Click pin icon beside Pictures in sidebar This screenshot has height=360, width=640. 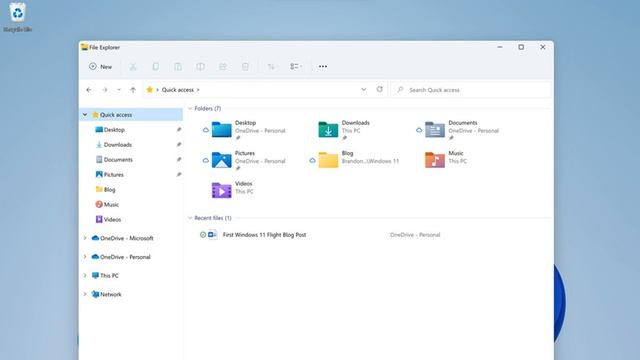179,175
